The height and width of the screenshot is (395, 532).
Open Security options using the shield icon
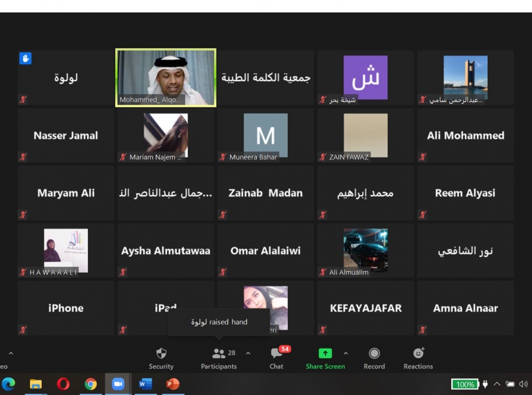(161, 358)
